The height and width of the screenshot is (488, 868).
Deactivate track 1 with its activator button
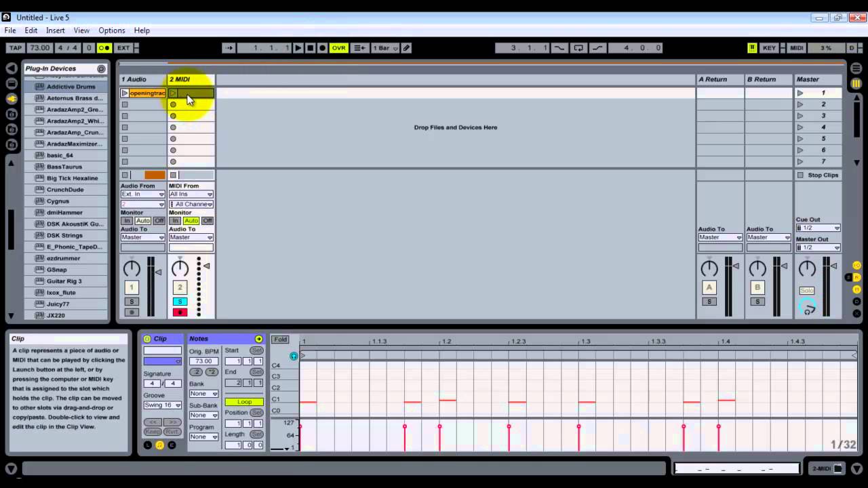pos(132,287)
